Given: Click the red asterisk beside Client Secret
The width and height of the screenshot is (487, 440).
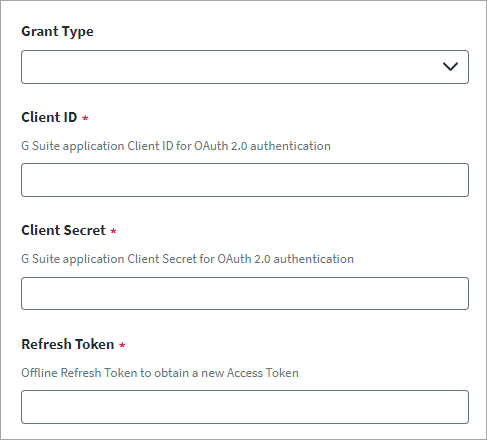Looking at the screenshot, I should [113, 231].
